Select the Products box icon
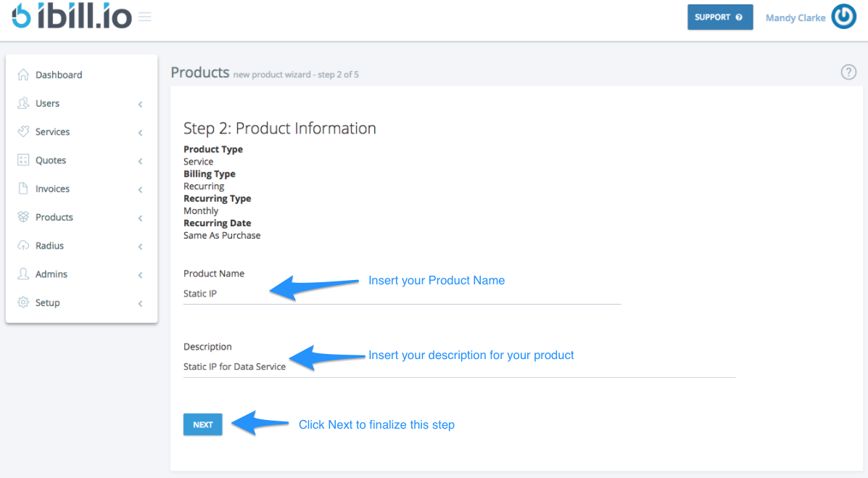 (24, 217)
